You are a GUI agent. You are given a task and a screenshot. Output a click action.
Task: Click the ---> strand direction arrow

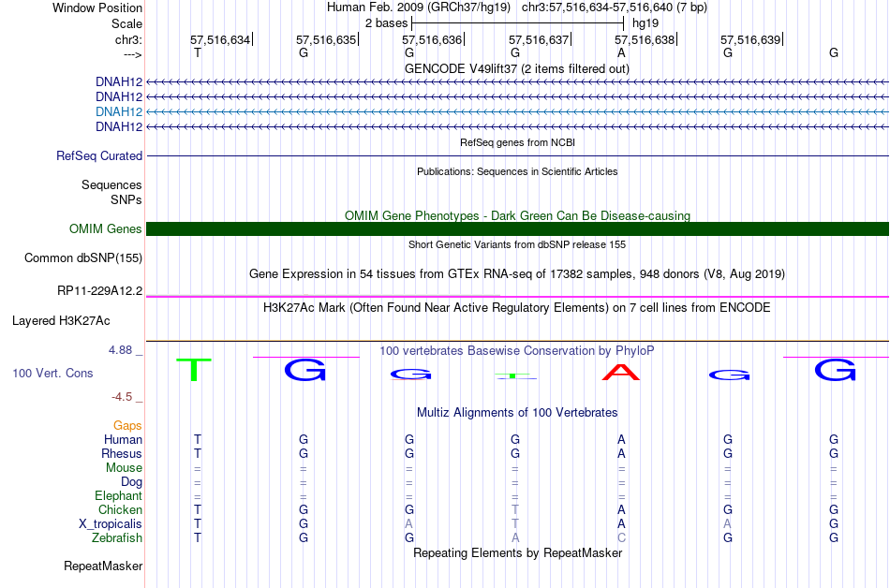coord(133,54)
